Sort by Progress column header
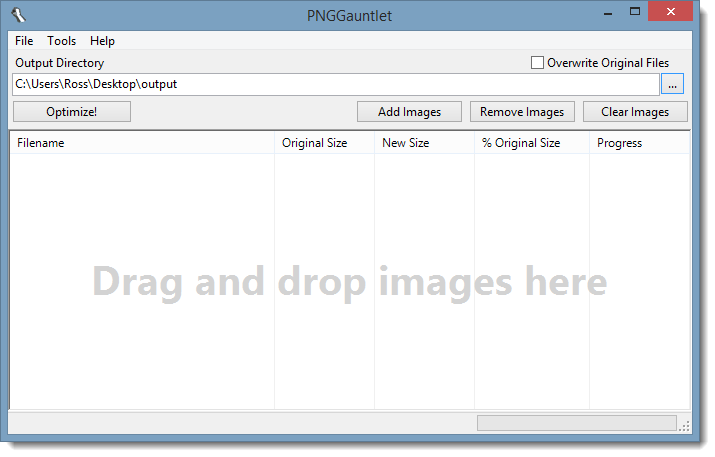This screenshot has width=715, height=457. pyautogui.click(x=639, y=143)
